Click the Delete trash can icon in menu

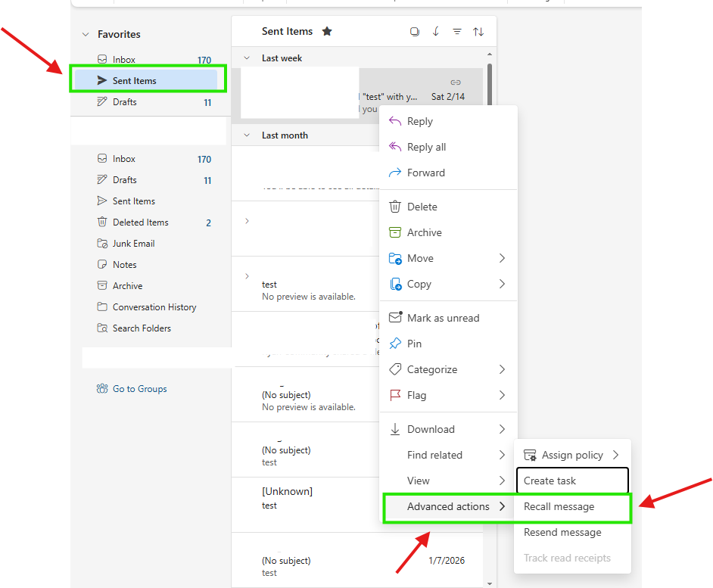[x=395, y=207]
